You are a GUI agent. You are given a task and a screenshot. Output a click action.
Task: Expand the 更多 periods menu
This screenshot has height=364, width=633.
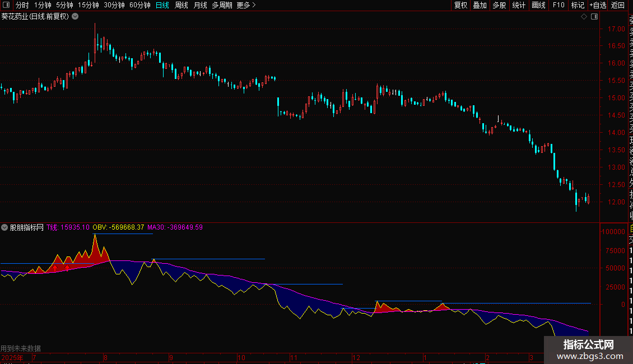(x=246, y=5)
